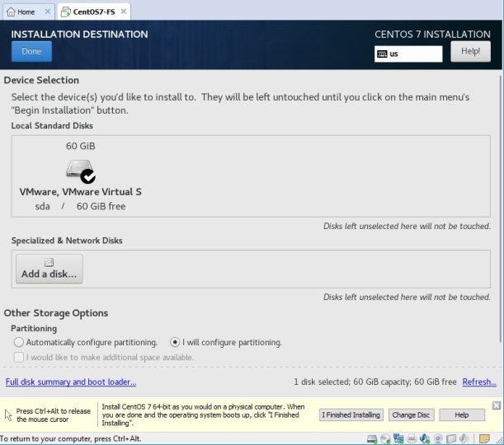Click the network adapter status icon
Screen dimensions: 504x445
pos(400,438)
